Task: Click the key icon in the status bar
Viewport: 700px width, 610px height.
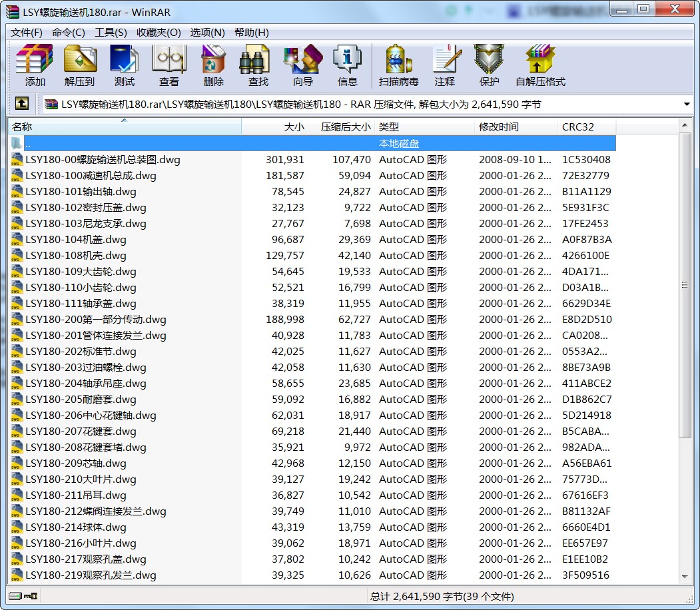Action: (31, 596)
